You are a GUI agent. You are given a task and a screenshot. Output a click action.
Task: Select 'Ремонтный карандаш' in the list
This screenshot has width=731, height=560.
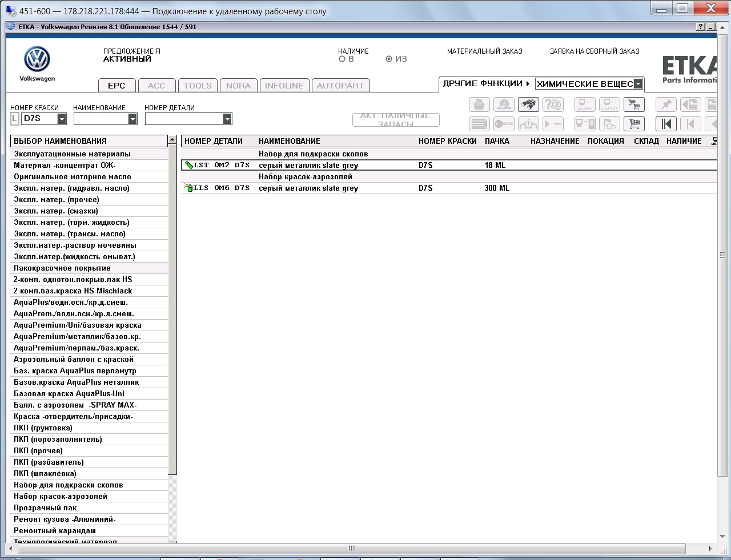[x=89, y=530]
